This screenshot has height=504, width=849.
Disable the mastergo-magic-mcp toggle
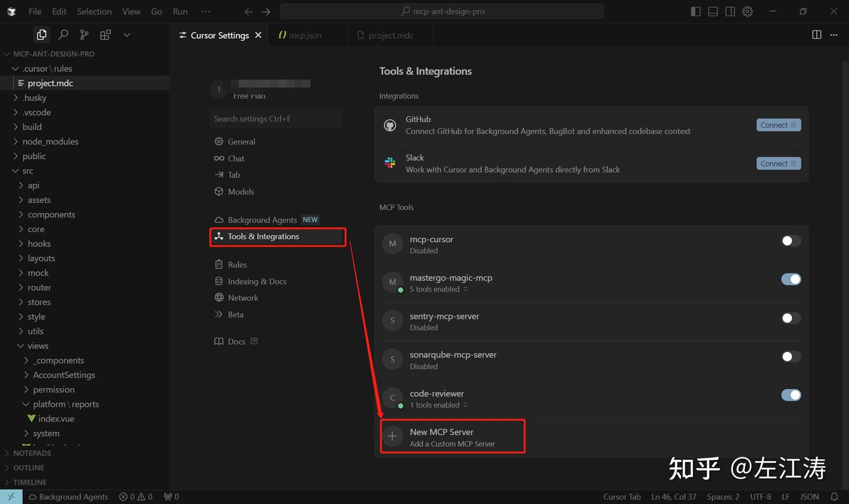(791, 279)
